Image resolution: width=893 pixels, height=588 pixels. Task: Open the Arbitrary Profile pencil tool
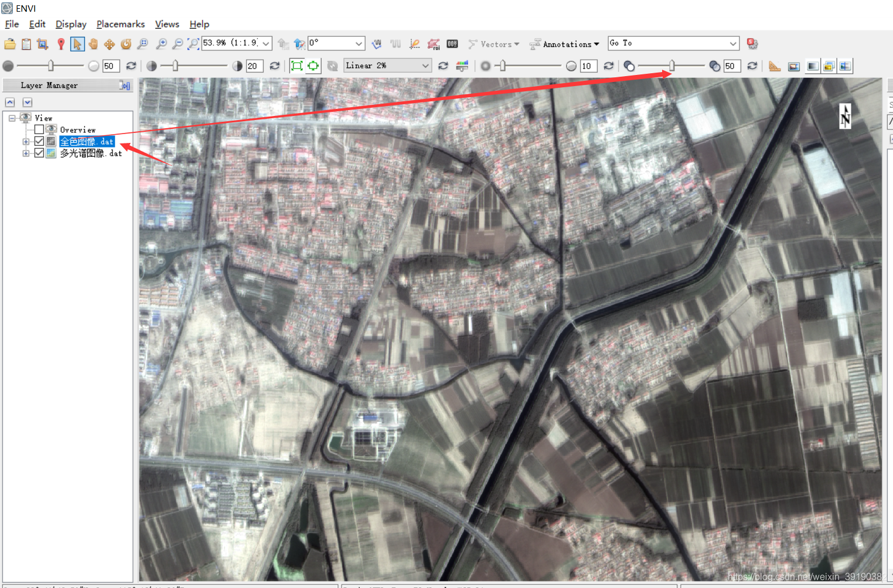pos(415,44)
